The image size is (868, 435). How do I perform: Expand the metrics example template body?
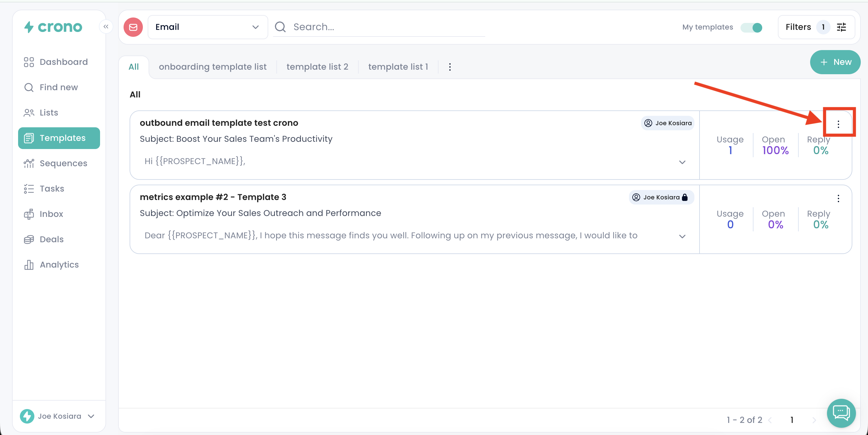click(682, 237)
